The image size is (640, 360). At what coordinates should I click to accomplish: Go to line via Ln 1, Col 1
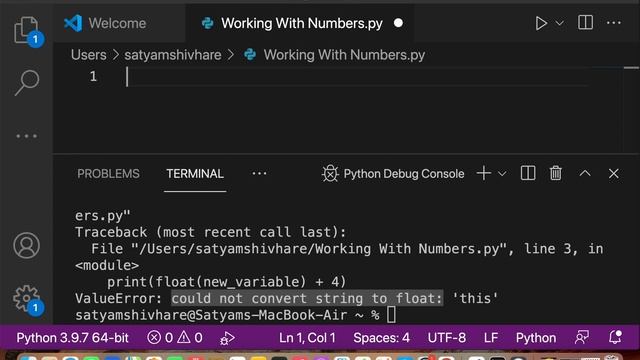307,338
